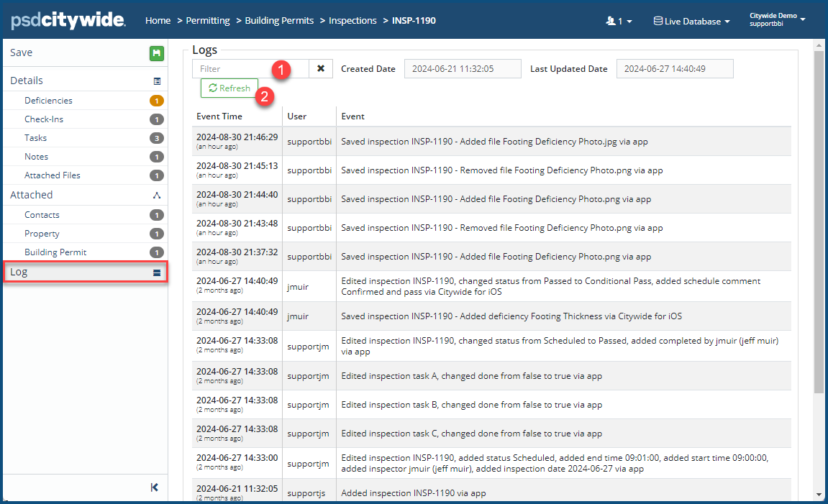The width and height of the screenshot is (828, 504).
Task: Click the Log icon in sidebar
Action: (157, 272)
